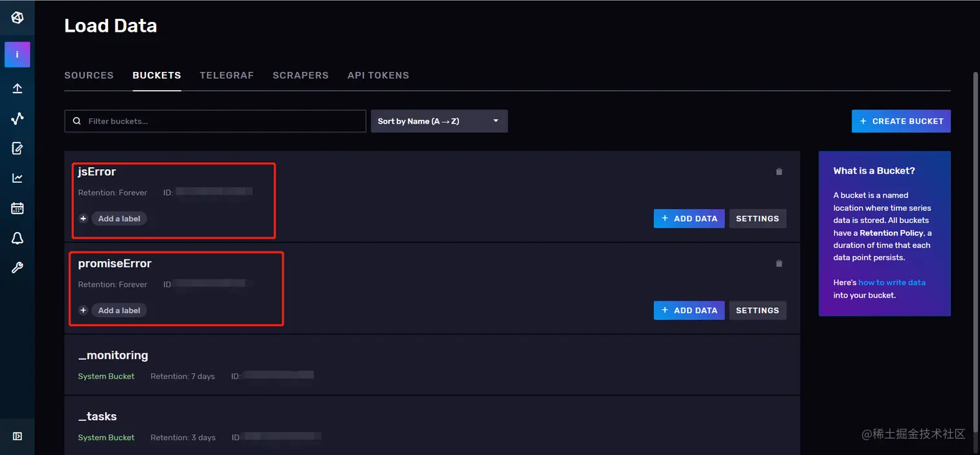980x455 pixels.
Task: Open the Tasks calendar icon
Action: click(17, 208)
